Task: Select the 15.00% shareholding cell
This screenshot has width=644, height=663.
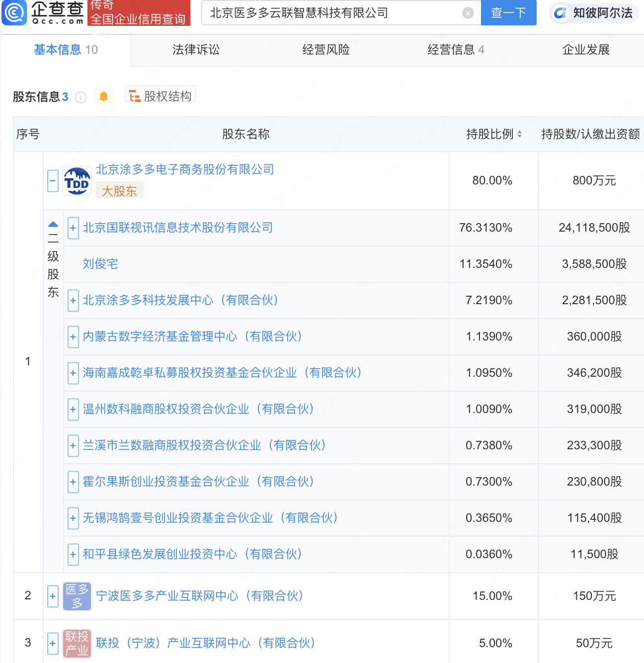Action: [494, 596]
